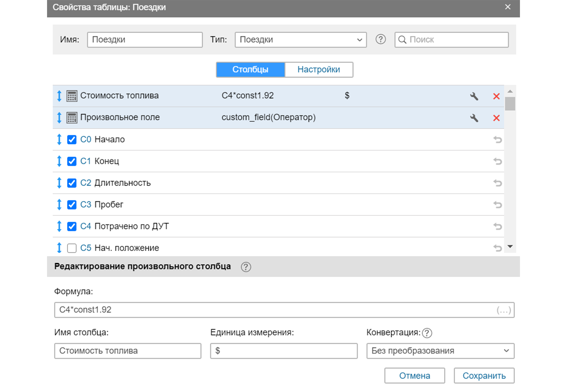The height and width of the screenshot is (392, 567).
Task: Reset C0 Начало column with undo arrow
Action: click(x=497, y=140)
